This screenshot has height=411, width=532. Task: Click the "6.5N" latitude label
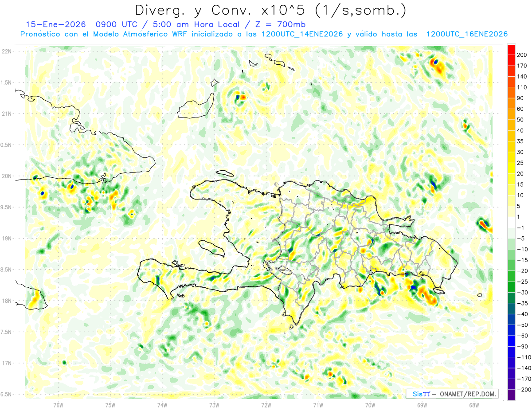tap(6, 394)
